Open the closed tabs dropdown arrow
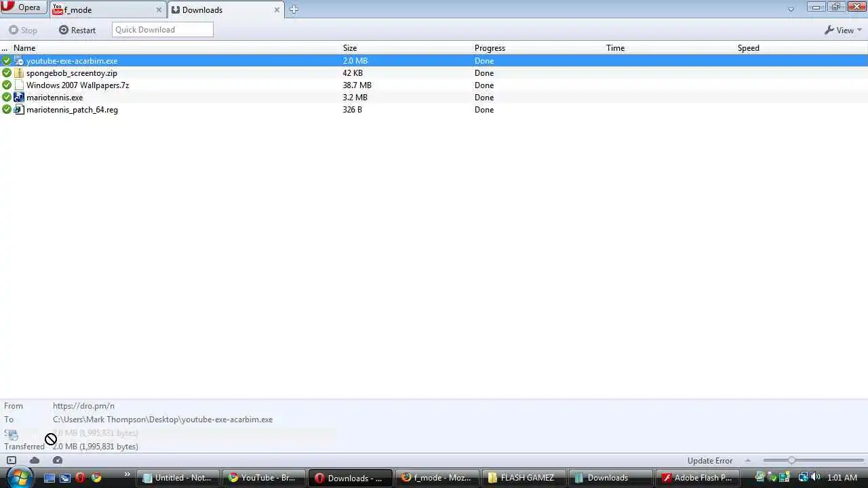This screenshot has height=488, width=868. tap(791, 9)
